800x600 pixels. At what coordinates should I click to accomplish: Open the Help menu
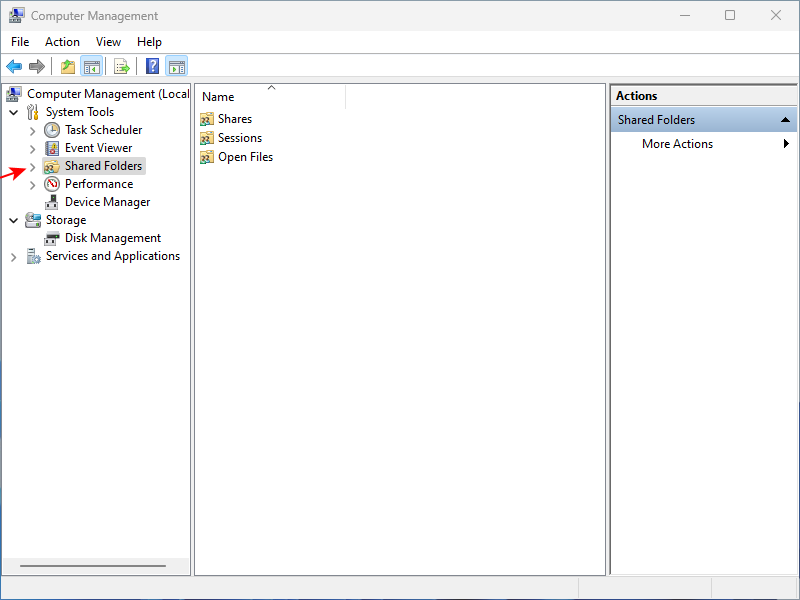click(149, 42)
